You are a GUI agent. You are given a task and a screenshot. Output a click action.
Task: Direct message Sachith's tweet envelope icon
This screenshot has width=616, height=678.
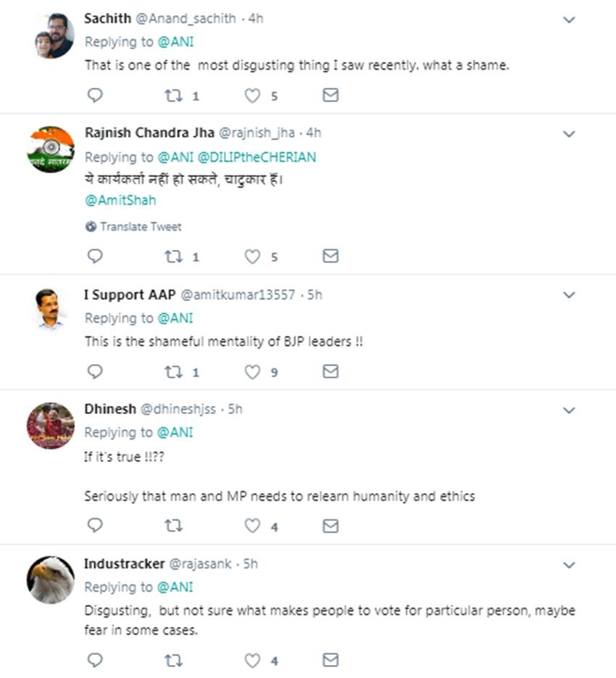coord(330,95)
